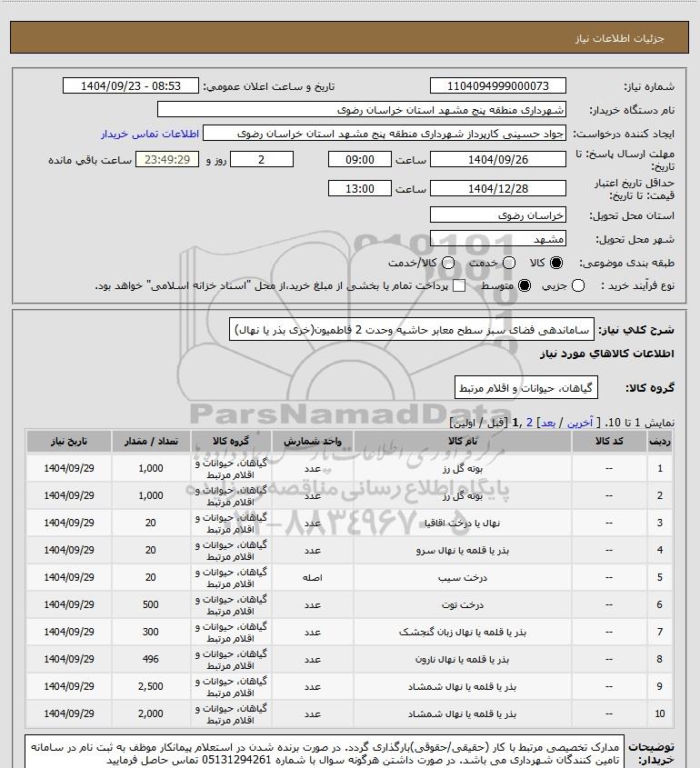
Task: Select row 6 درخت توت
Action: coord(350,605)
